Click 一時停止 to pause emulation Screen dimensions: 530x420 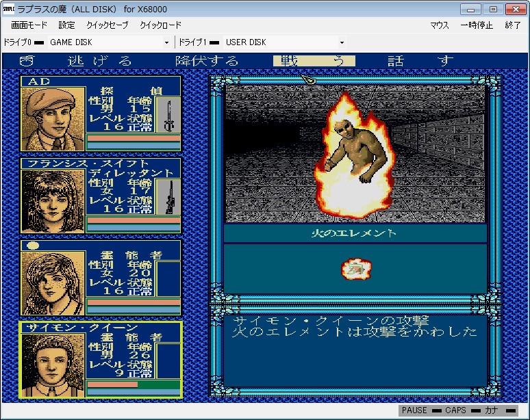pyautogui.click(x=477, y=25)
